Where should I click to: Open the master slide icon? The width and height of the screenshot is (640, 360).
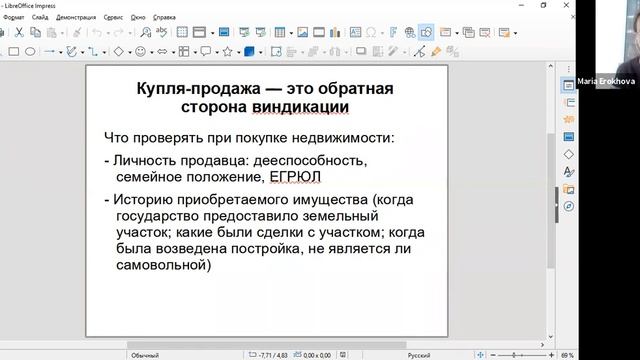click(x=224, y=32)
